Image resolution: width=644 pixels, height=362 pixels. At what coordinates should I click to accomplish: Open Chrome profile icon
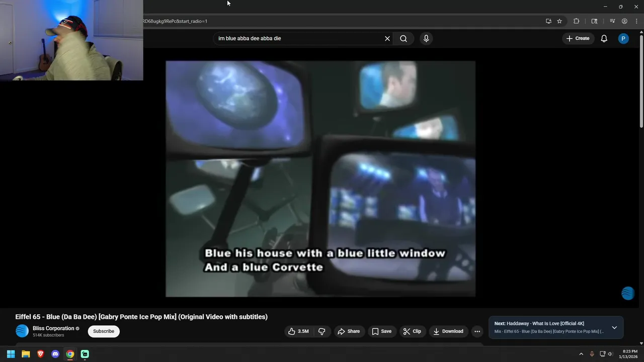tap(624, 21)
